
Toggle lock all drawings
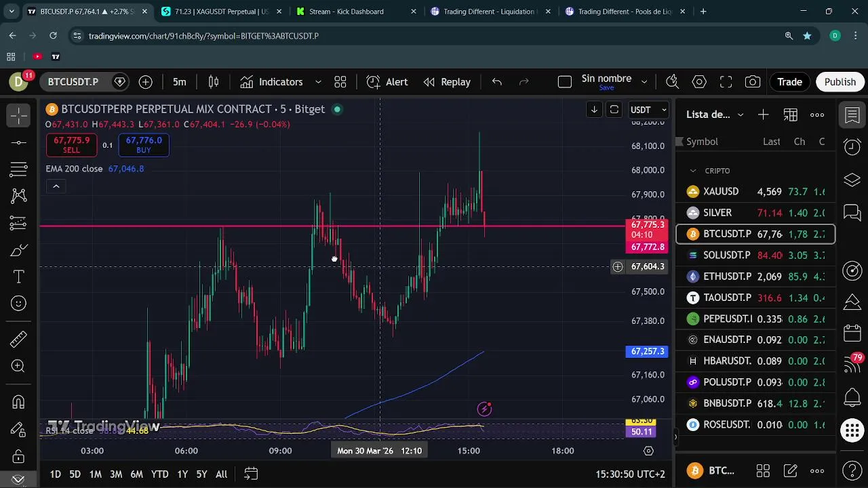click(x=19, y=457)
